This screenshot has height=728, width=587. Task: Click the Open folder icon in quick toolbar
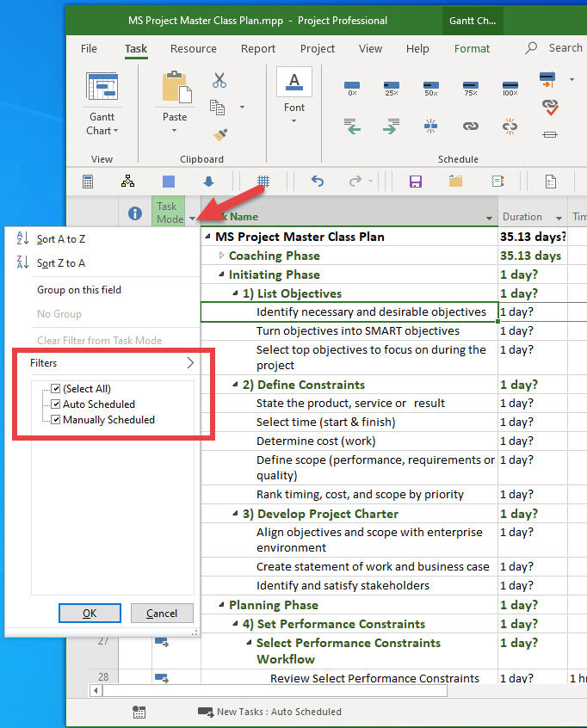point(455,181)
